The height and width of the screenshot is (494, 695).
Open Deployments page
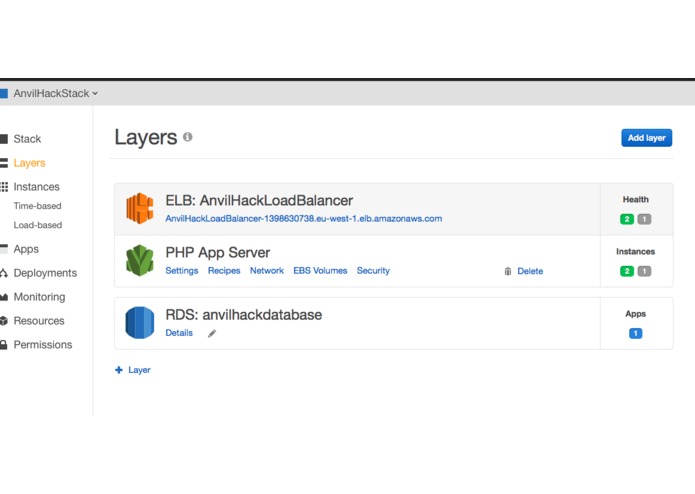point(45,273)
